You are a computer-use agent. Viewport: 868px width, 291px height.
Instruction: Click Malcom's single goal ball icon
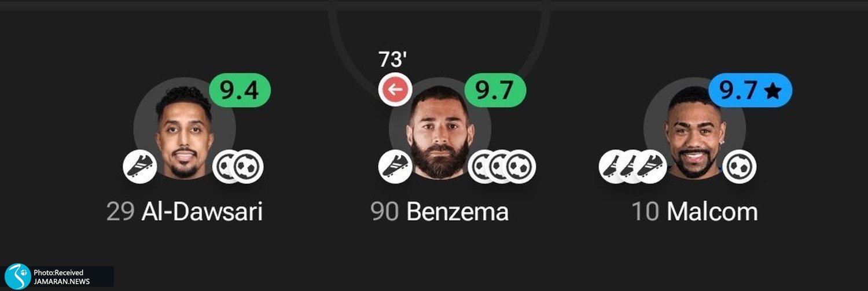point(740,167)
